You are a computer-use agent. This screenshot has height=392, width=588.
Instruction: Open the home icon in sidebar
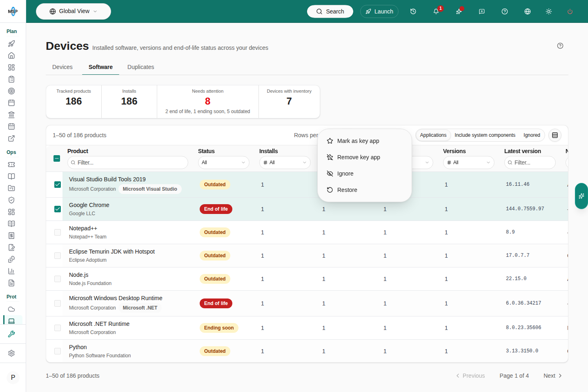(11, 56)
